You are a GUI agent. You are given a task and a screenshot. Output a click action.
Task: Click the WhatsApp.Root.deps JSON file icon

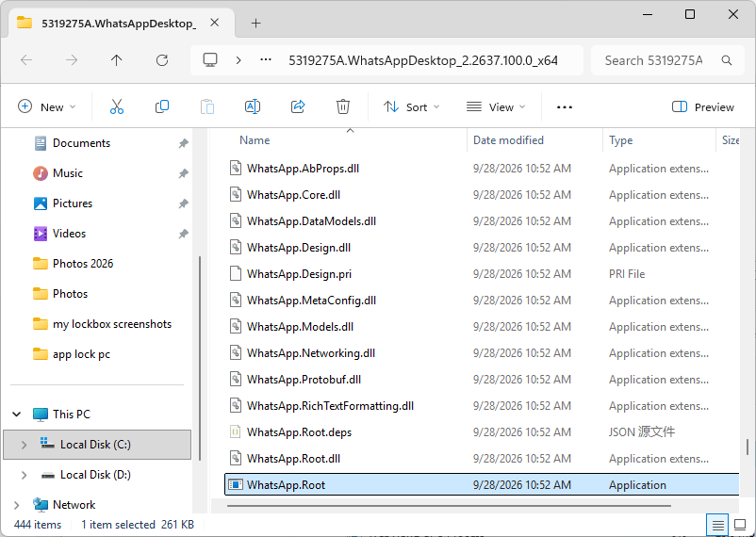(x=236, y=431)
